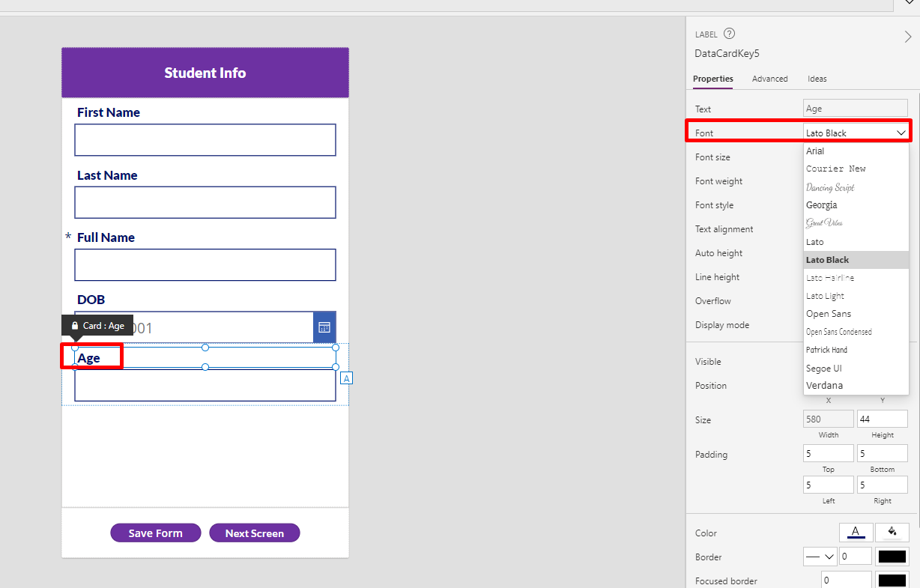
Task: Click the DOB date input field
Action: click(x=194, y=327)
